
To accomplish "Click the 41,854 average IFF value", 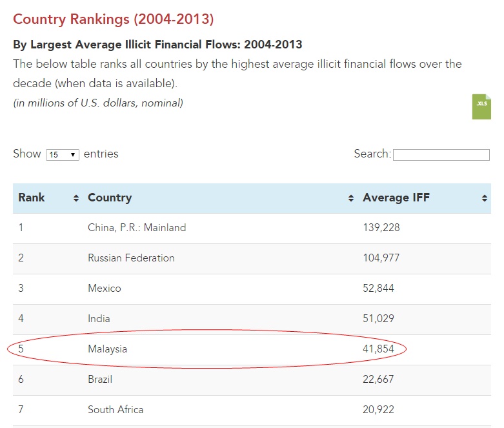I will click(x=378, y=349).
